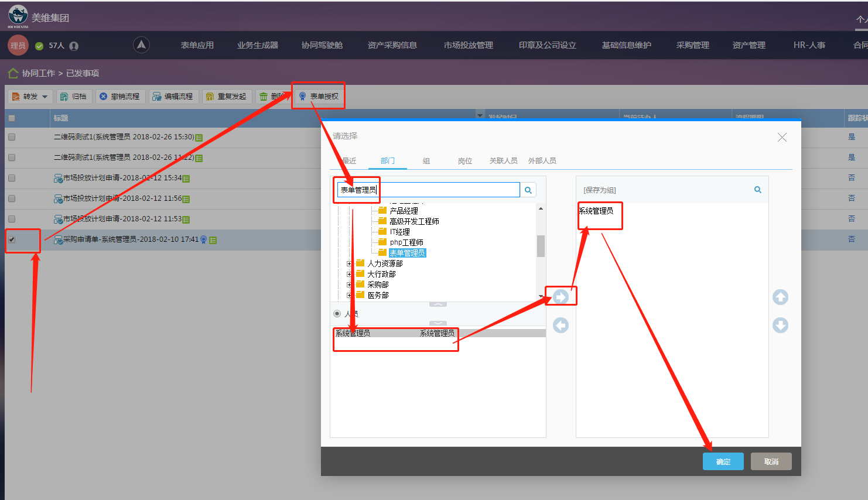
Task: Click the department tree vertical scrollbar
Action: point(541,246)
